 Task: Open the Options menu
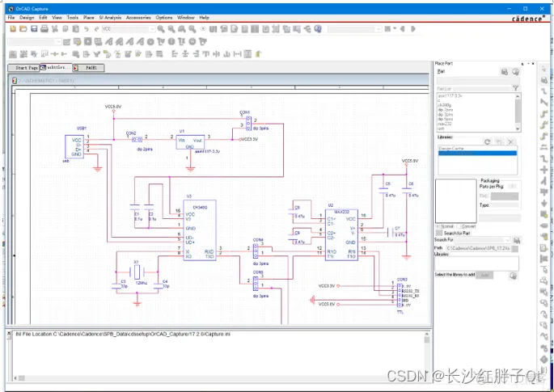click(x=164, y=17)
